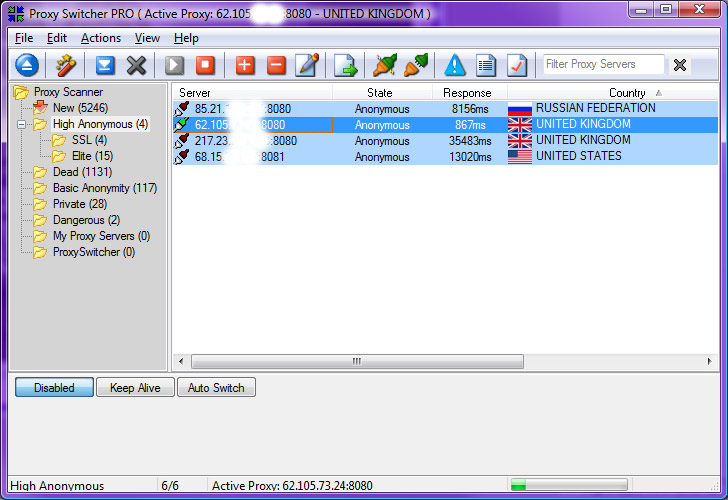Click the 8156ms response value
Image resolution: width=728 pixels, height=500 pixels.
(x=470, y=109)
